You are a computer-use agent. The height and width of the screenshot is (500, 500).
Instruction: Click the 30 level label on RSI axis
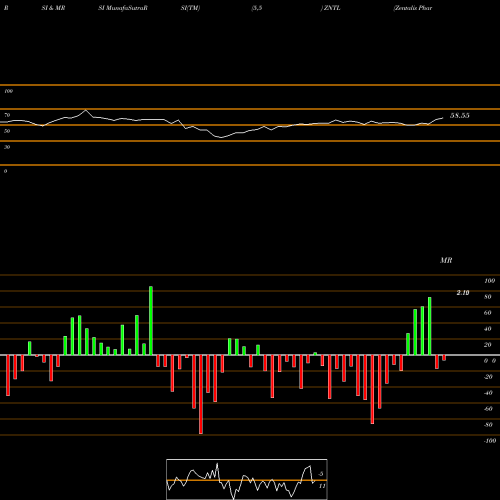point(7,147)
